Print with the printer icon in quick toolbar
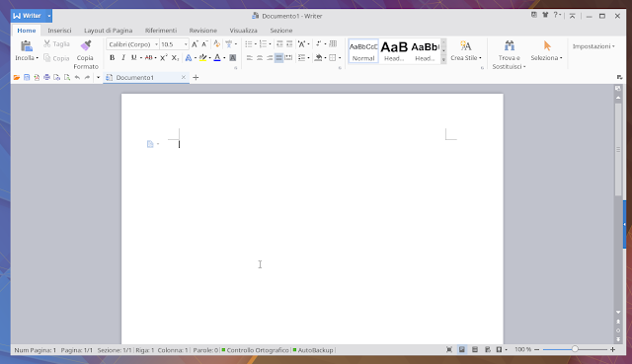 (x=46, y=77)
